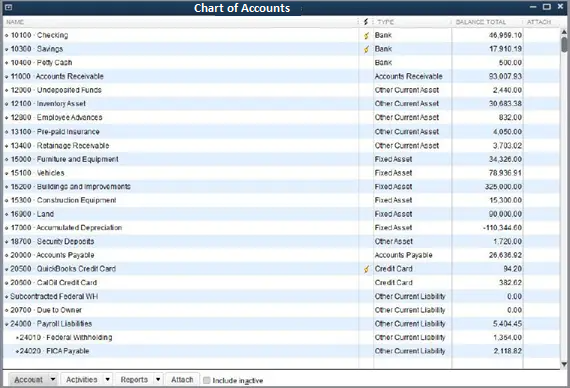Screen dimensions: 570x388
Task: Click the diamond marker beside 10100 Checking
Action: pyautogui.click(x=7, y=36)
